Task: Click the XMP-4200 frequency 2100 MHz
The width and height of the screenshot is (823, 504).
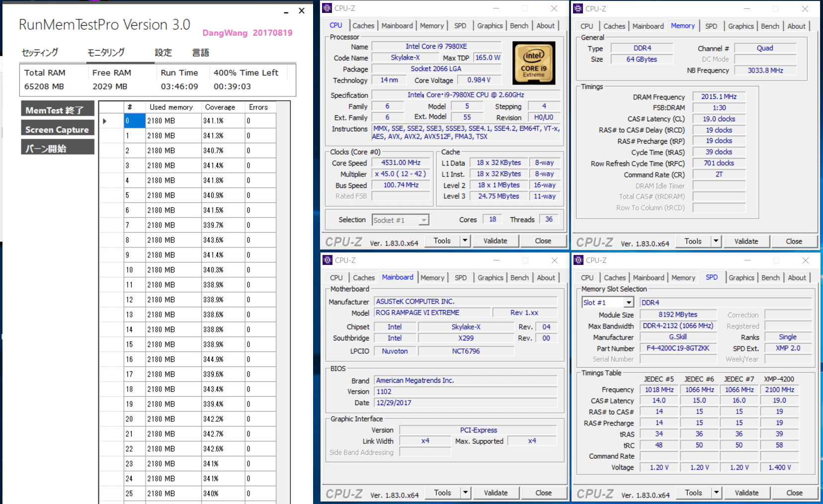Action: [779, 390]
